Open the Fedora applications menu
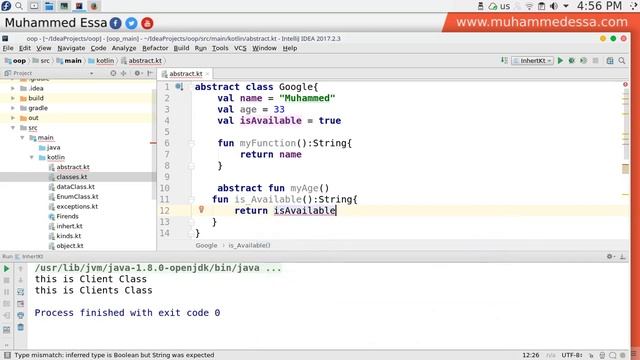This screenshot has height=360, width=640. 6,6
